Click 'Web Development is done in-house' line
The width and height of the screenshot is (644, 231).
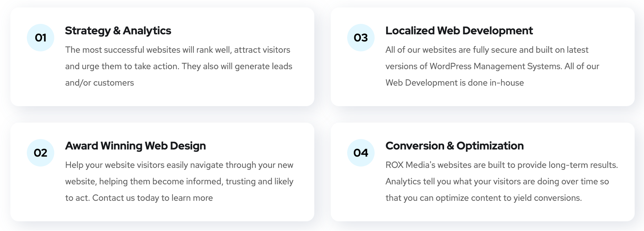[454, 83]
